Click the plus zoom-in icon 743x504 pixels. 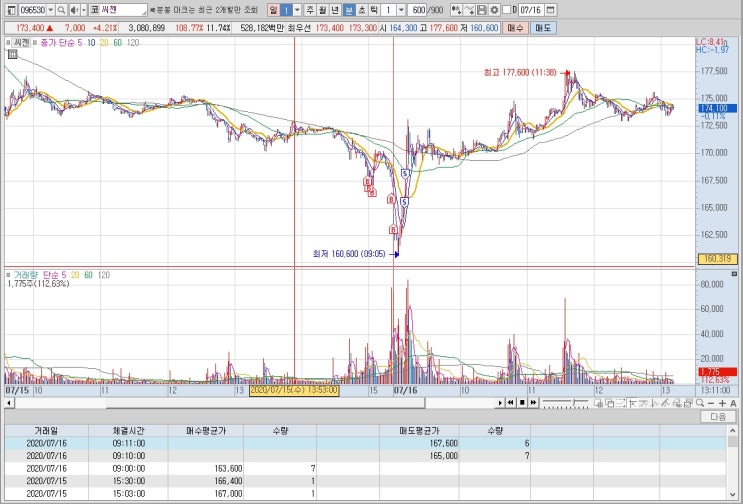coord(722,403)
